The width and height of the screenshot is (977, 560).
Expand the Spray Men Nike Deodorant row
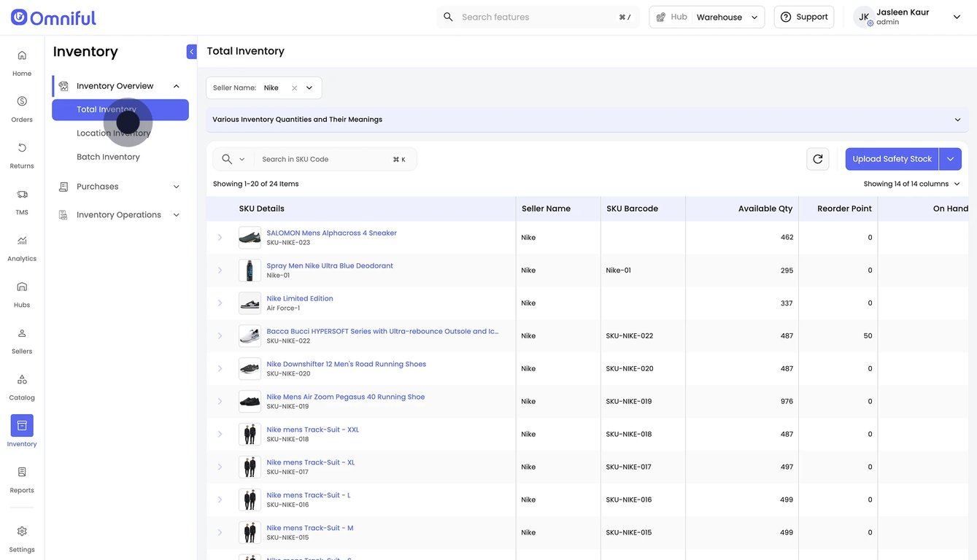click(220, 271)
